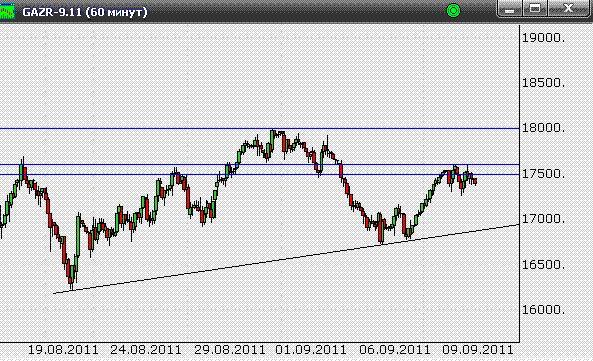Click the 16500 price axis label
Viewport: 593px width, 361px height.
543,265
